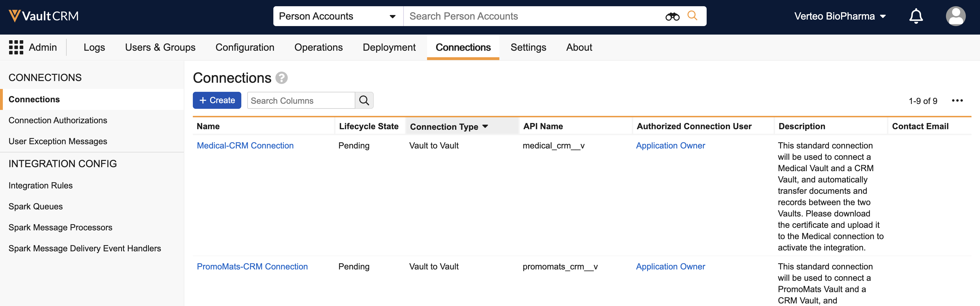Focus the Search Columns input field
This screenshot has width=980, height=306.
coord(301,101)
